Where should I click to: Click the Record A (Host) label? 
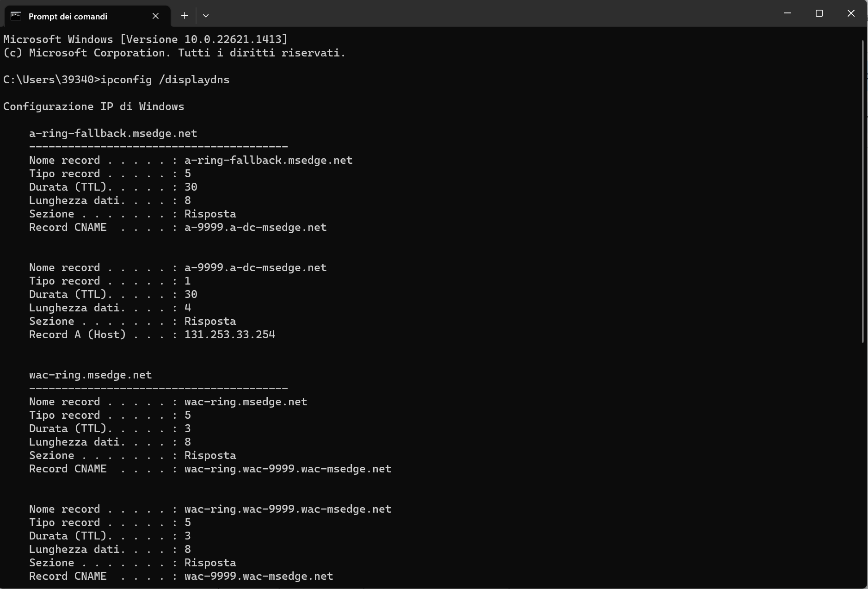click(x=77, y=335)
